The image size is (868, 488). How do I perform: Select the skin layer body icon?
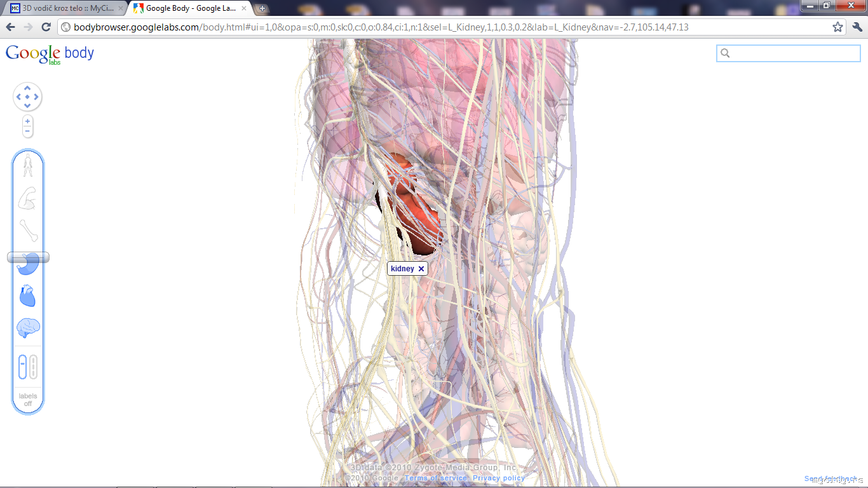pos(28,165)
